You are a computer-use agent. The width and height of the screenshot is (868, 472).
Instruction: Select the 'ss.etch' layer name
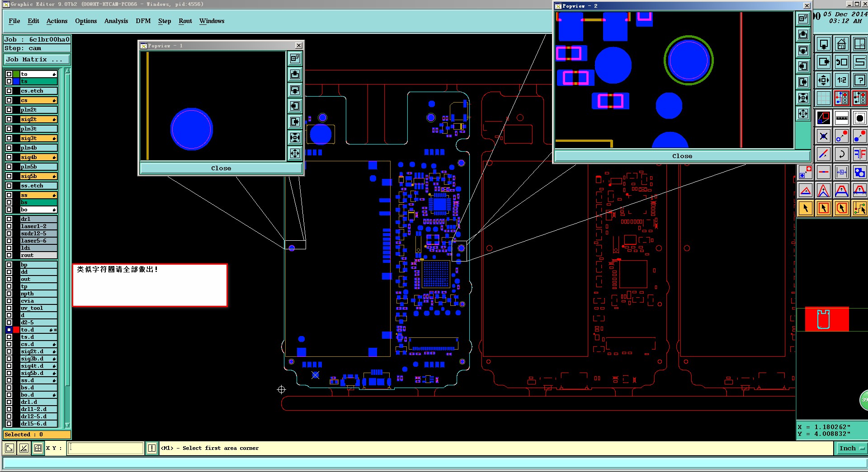[38, 186]
